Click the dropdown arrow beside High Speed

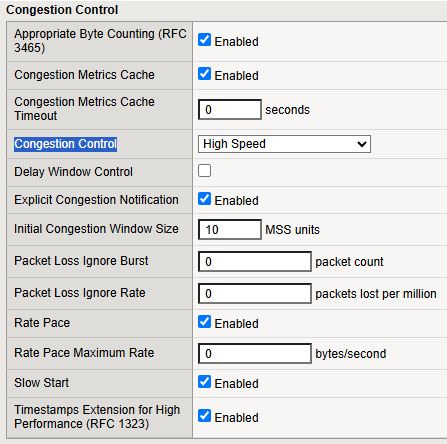[x=362, y=144]
